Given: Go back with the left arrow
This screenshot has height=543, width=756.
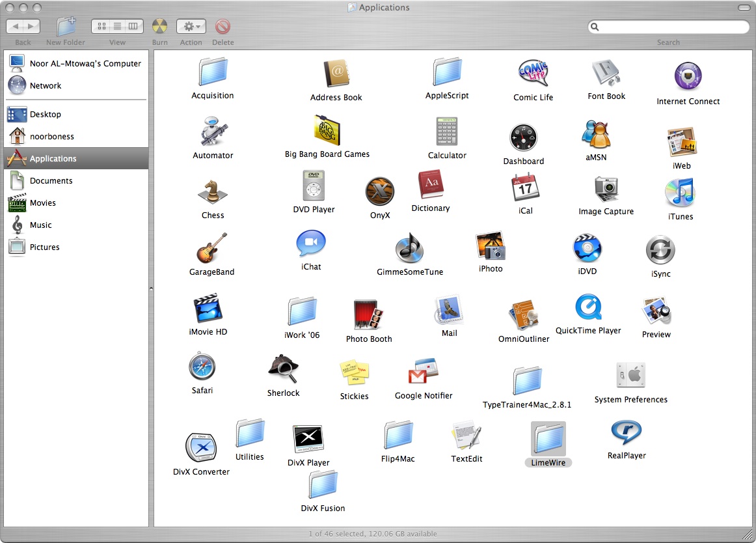Looking at the screenshot, I should click(15, 26).
